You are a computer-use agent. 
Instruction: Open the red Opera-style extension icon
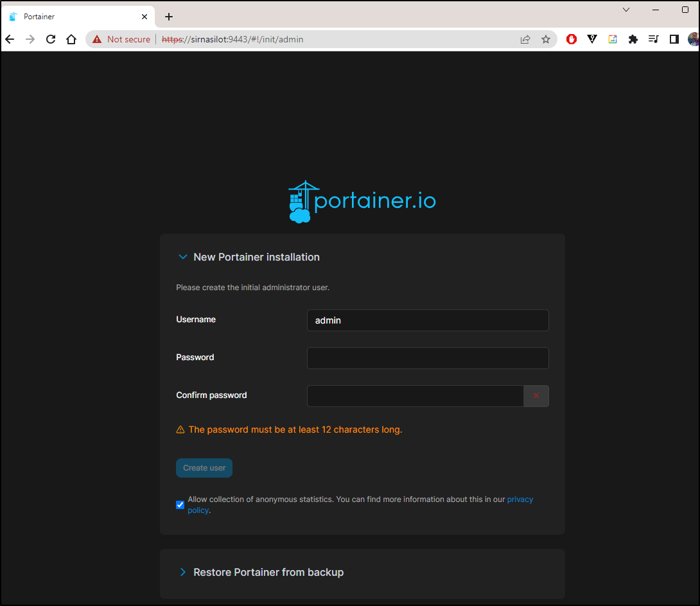click(x=572, y=39)
